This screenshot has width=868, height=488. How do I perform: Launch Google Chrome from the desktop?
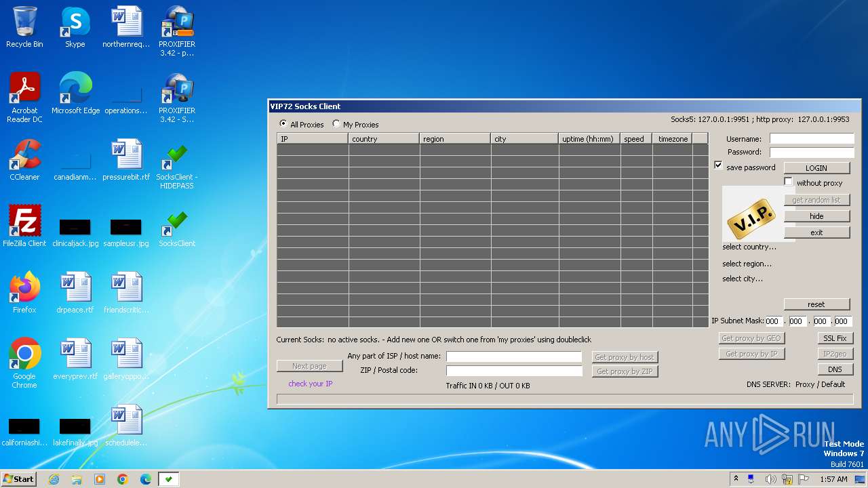coord(24,363)
